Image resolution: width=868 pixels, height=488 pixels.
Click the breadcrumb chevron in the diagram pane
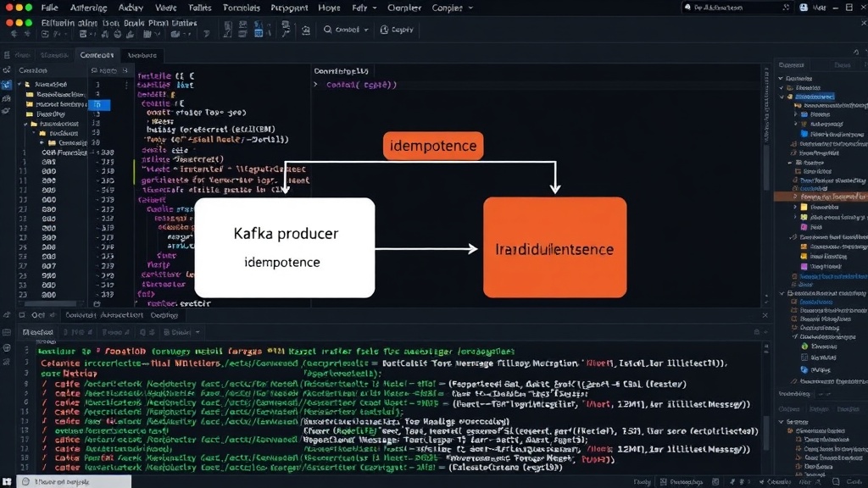(315, 85)
